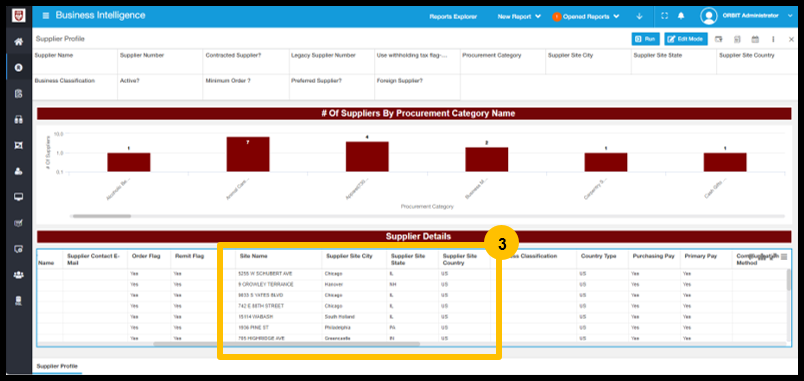Open the certificate-frame sidebar module

(x=18, y=146)
